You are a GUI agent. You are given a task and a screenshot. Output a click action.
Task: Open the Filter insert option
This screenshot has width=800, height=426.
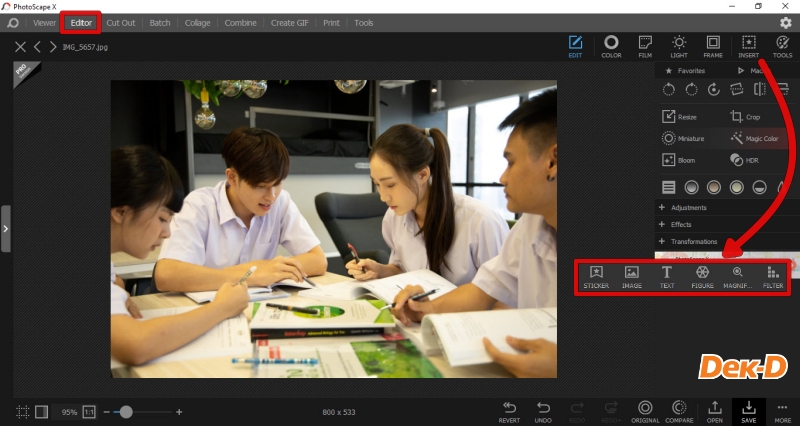click(773, 276)
